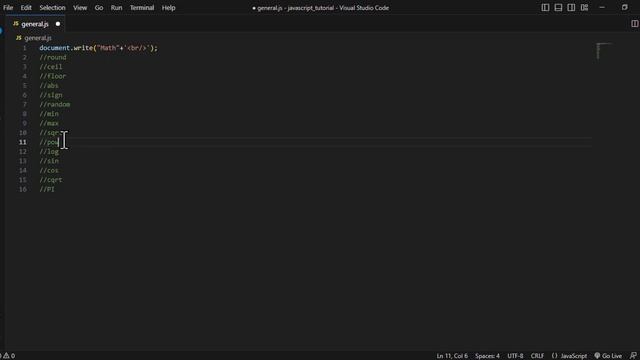Open the Help menu
640x360 pixels.
coord(168,8)
